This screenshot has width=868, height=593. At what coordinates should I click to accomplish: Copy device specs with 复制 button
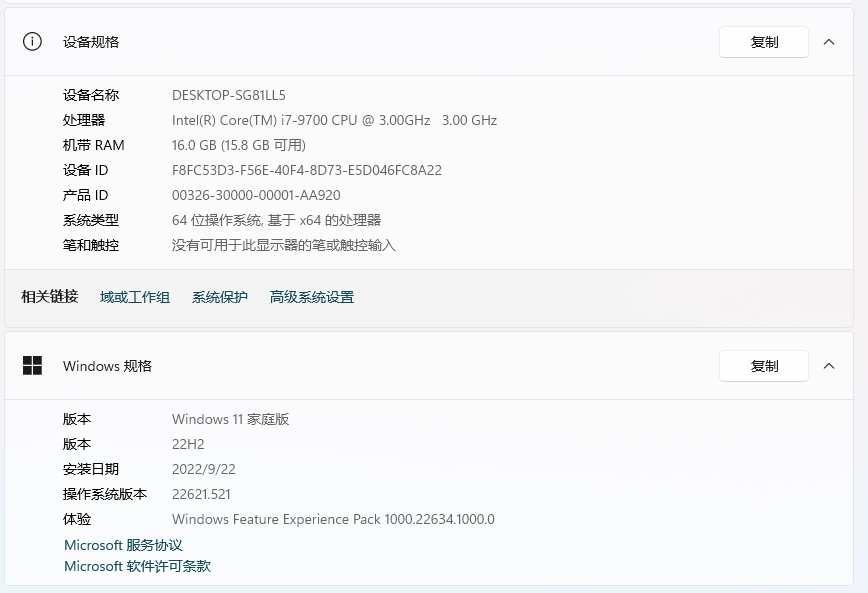click(x=763, y=42)
